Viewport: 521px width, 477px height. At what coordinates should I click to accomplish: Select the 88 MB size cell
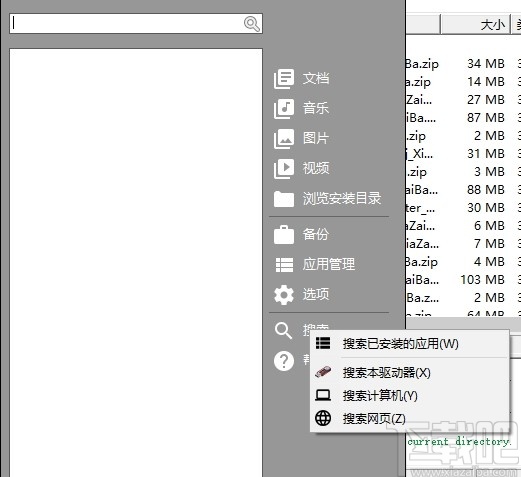[486, 190]
